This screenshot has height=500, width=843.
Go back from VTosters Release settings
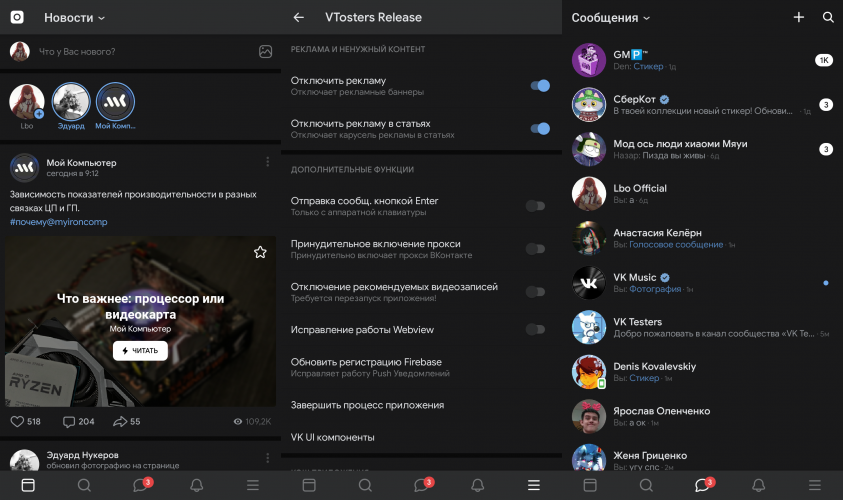299,17
